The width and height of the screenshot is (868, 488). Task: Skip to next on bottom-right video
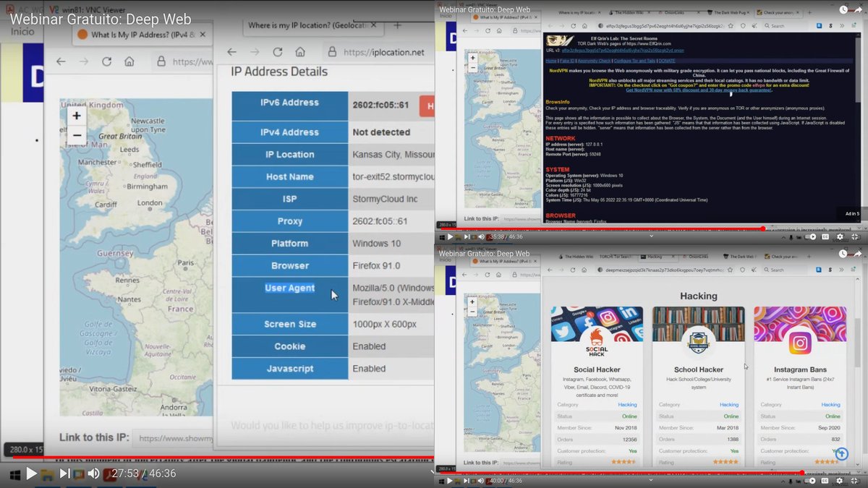tap(466, 480)
